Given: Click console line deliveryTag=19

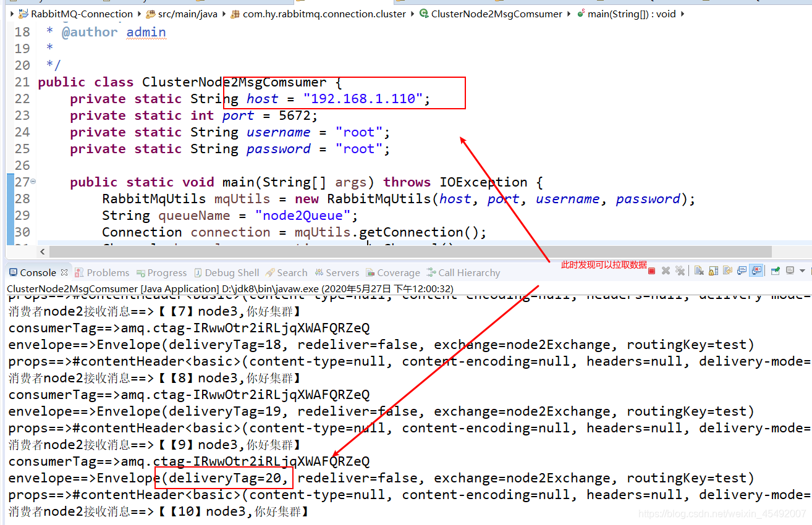Looking at the screenshot, I should click(381, 411).
